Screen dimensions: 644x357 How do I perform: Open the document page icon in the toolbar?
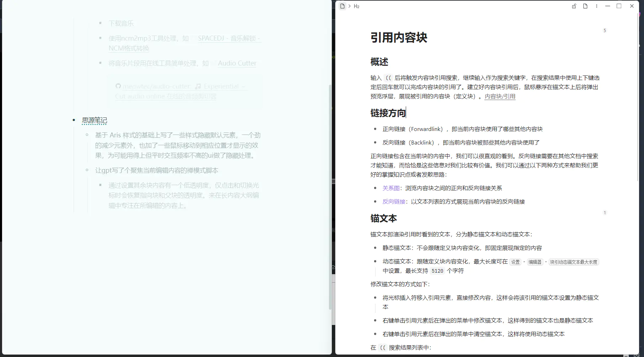pos(585,6)
